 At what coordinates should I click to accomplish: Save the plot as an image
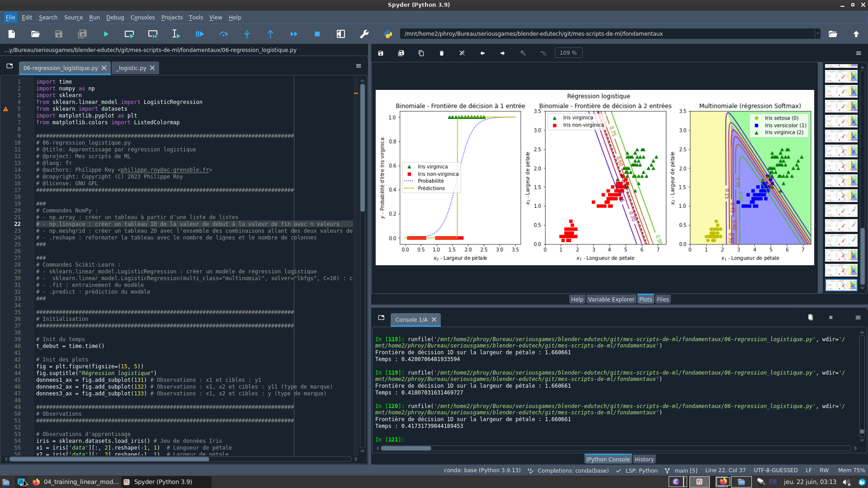[x=381, y=53]
